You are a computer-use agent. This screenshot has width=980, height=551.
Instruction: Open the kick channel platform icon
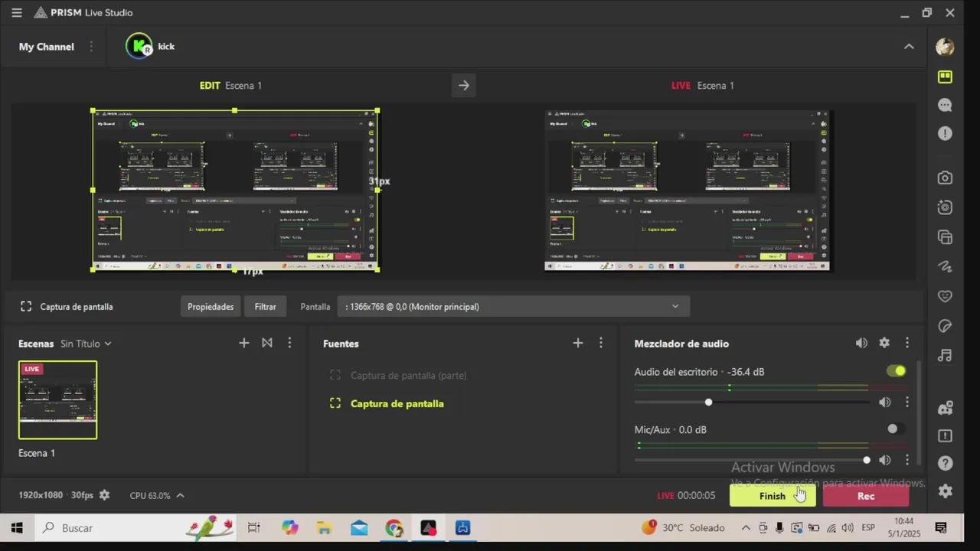pyautogui.click(x=139, y=46)
